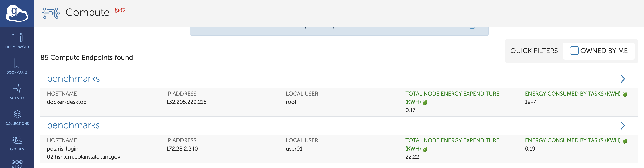
Task: Click the blue info banner at top
Action: pyautogui.click(x=339, y=32)
